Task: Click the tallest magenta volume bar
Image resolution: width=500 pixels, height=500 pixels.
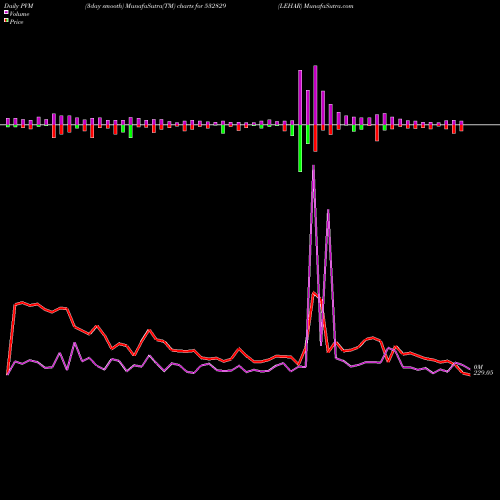Action: click(315, 95)
